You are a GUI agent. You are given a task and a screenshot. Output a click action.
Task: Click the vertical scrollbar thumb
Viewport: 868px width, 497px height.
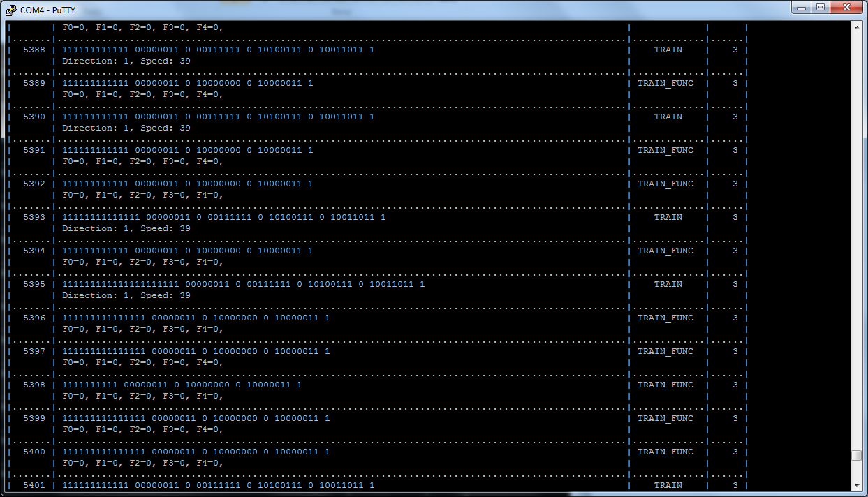pos(856,456)
